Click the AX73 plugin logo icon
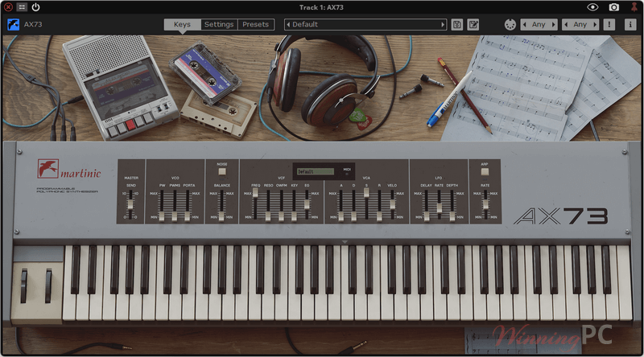Image resolution: width=644 pixels, height=357 pixels. [x=13, y=25]
